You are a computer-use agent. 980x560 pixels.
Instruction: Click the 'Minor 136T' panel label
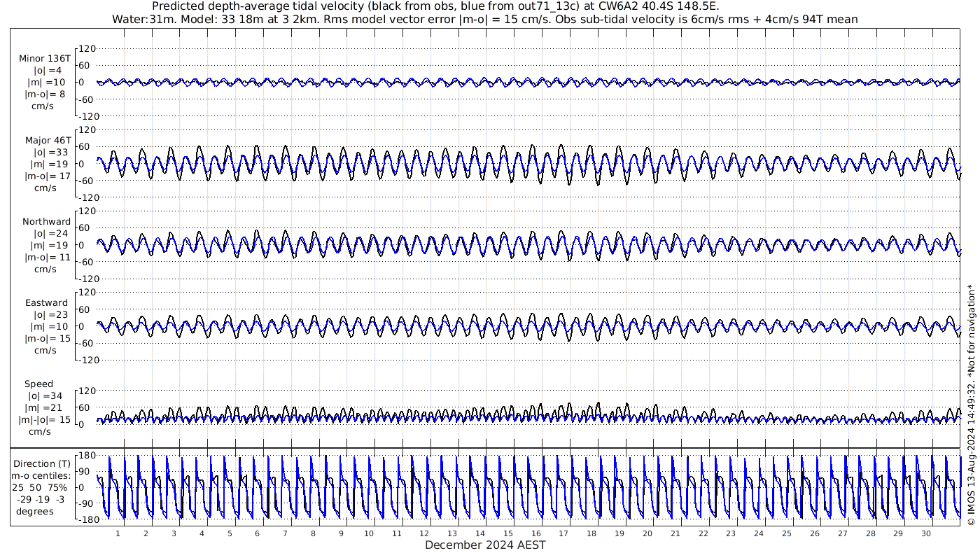click(x=45, y=59)
